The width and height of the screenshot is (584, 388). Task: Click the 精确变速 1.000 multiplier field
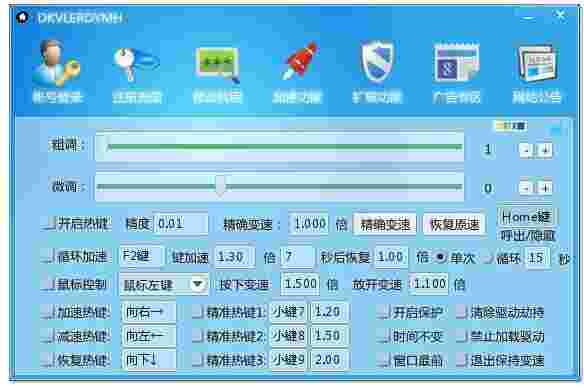(x=309, y=224)
